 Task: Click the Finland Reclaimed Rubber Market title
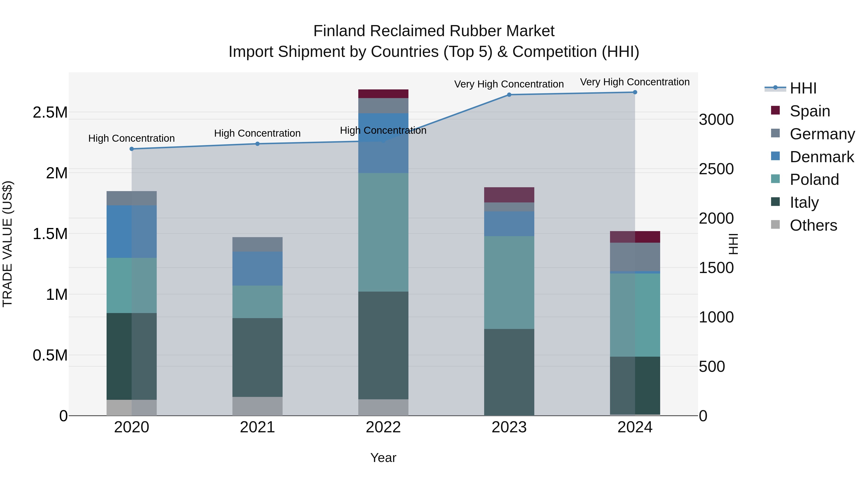click(434, 31)
